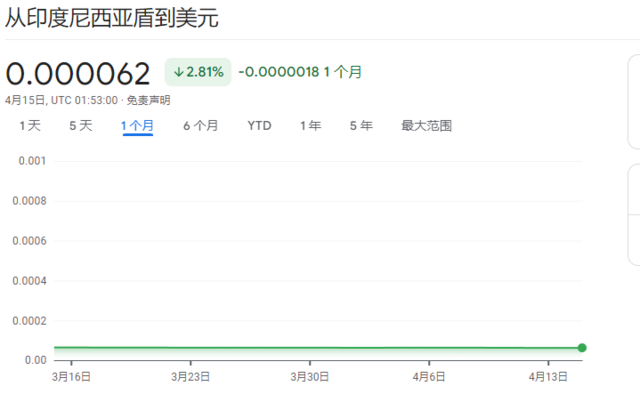
Task: Click the down arrow in 2.81% badge
Action: pyautogui.click(x=179, y=73)
